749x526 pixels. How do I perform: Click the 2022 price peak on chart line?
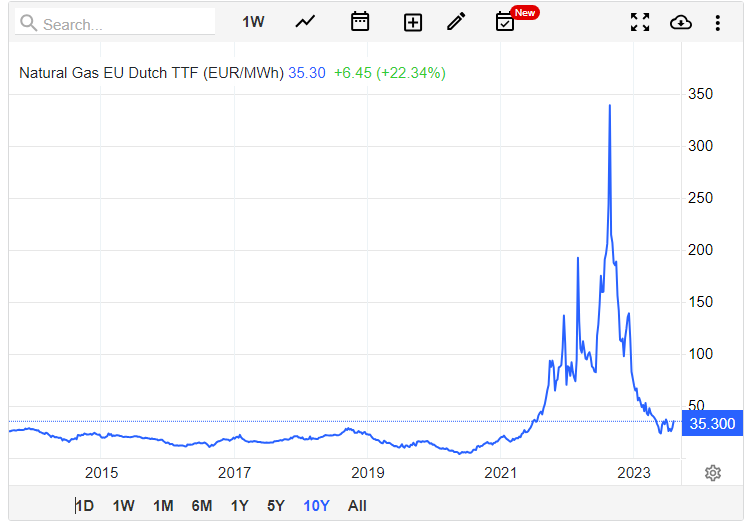coord(610,106)
